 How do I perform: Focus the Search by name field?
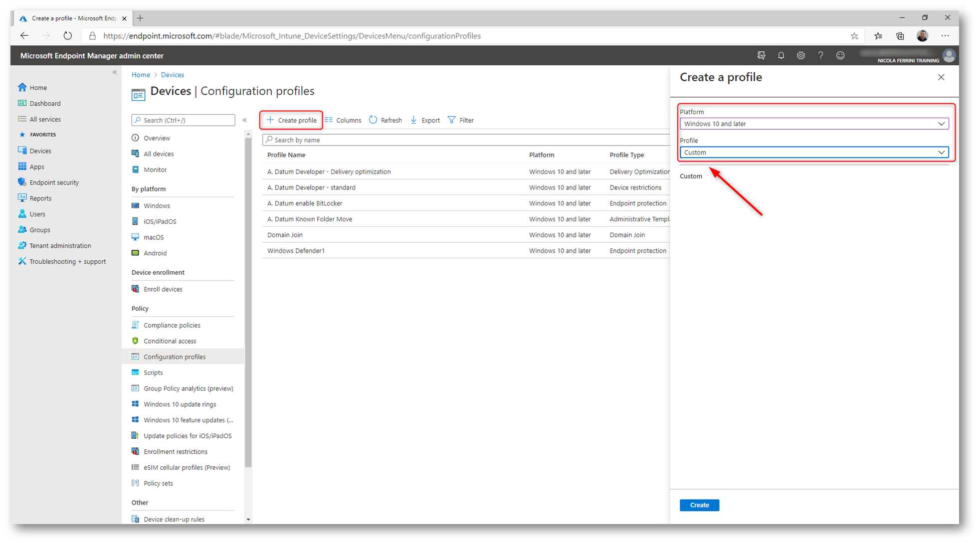coord(466,140)
